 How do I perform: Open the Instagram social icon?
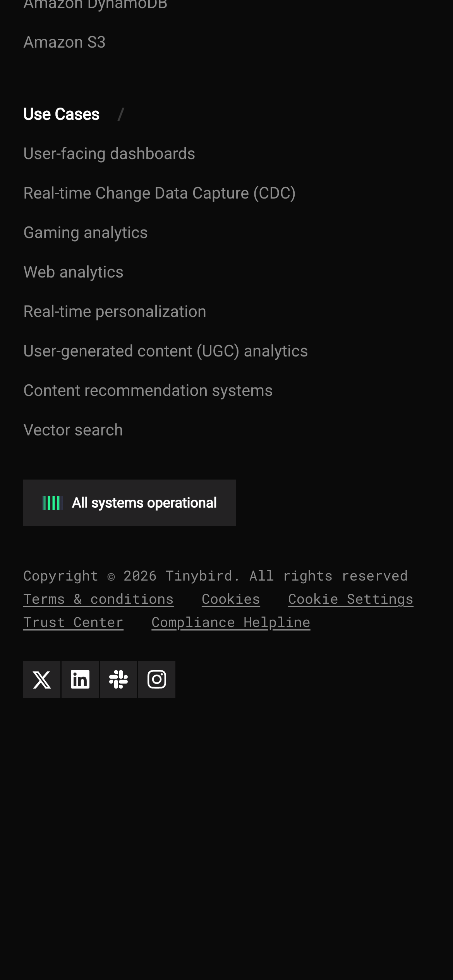[157, 679]
